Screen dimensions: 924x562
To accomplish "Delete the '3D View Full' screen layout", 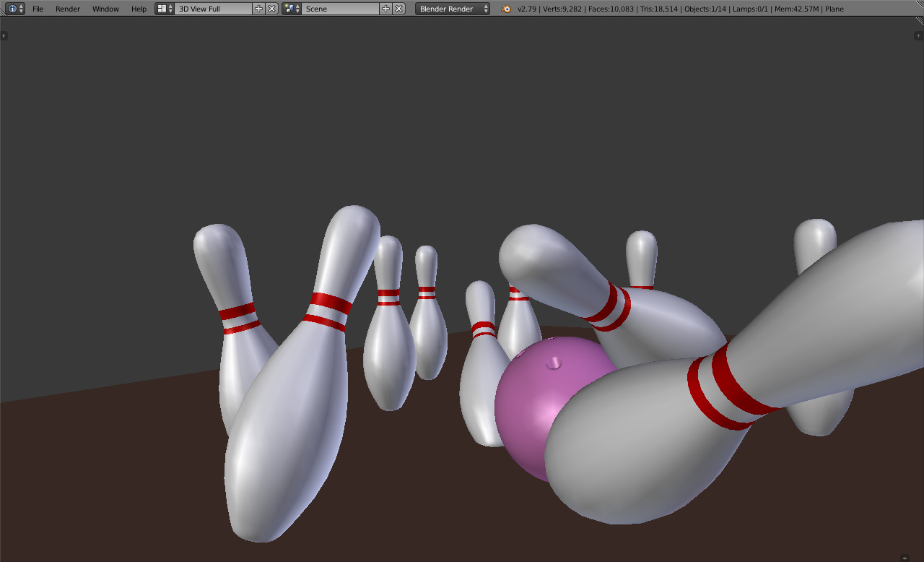I will tap(271, 9).
